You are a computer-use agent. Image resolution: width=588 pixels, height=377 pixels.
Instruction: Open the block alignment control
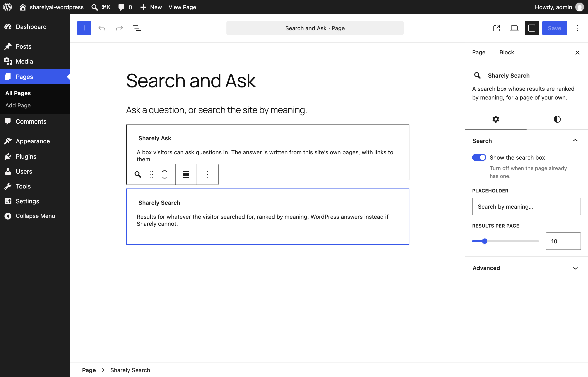pos(186,174)
